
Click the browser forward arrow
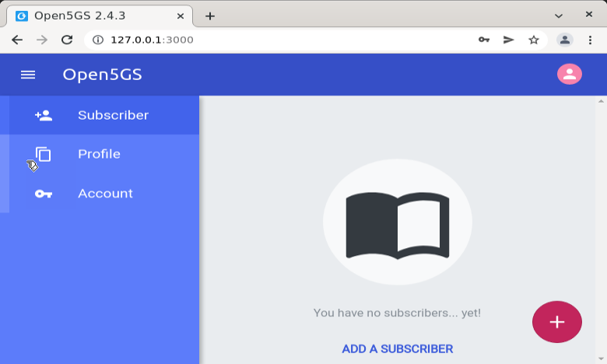coord(42,40)
